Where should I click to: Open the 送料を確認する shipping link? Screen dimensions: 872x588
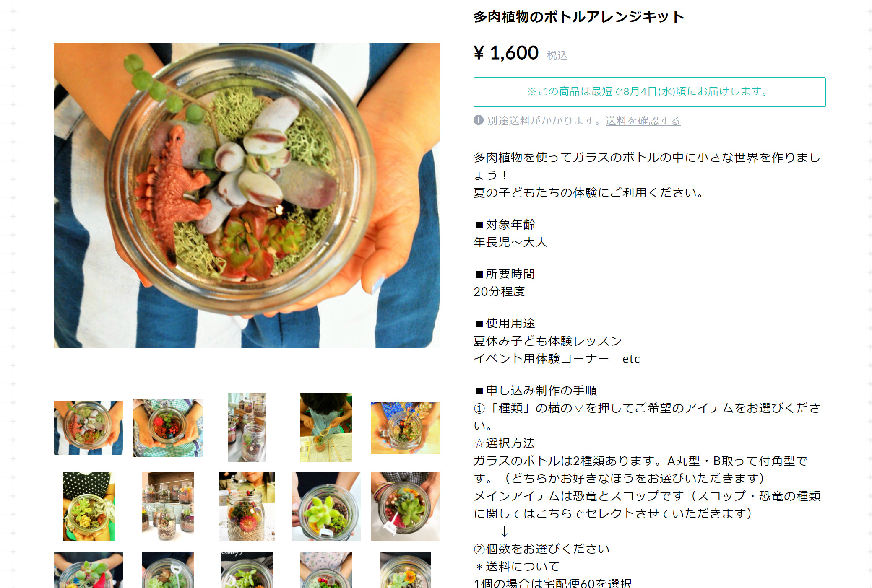(x=643, y=121)
